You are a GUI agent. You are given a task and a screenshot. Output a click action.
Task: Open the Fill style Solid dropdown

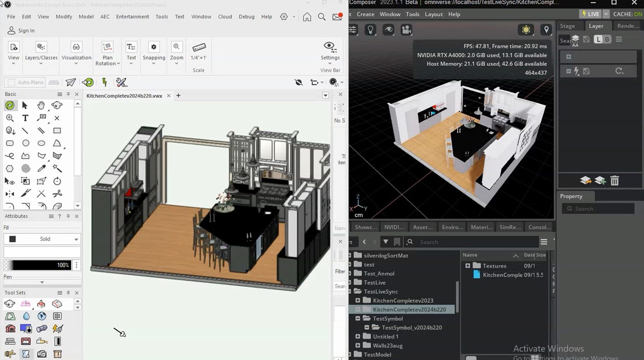pos(42,239)
